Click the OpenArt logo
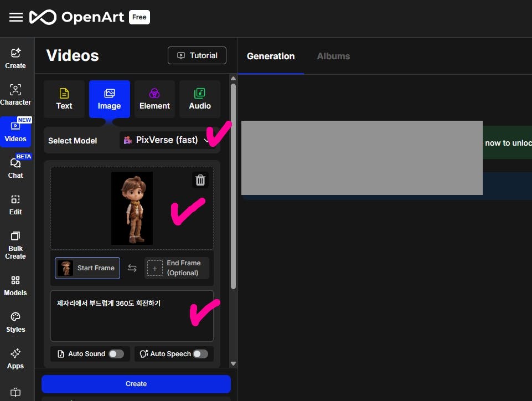This screenshot has height=401, width=532. click(x=77, y=17)
